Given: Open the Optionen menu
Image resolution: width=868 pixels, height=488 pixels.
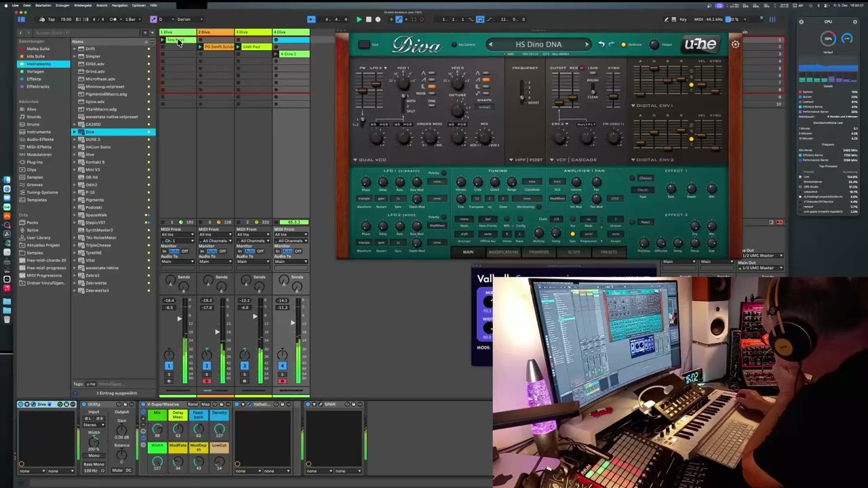Looking at the screenshot, I should coord(139,5).
